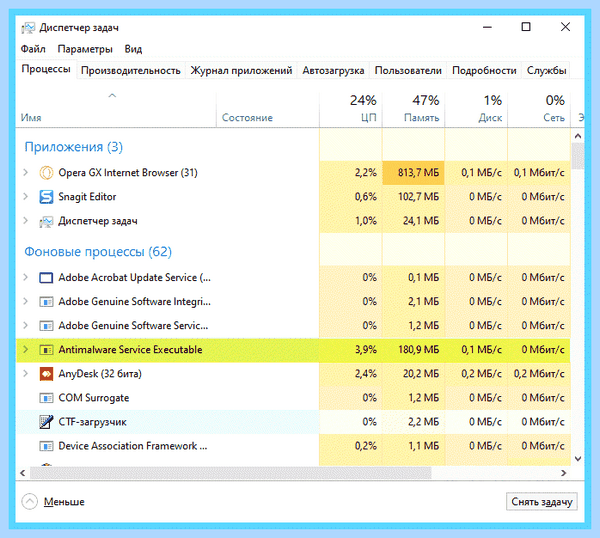Select the COM Surrogate process name
The width and height of the screenshot is (600, 538).
click(94, 398)
